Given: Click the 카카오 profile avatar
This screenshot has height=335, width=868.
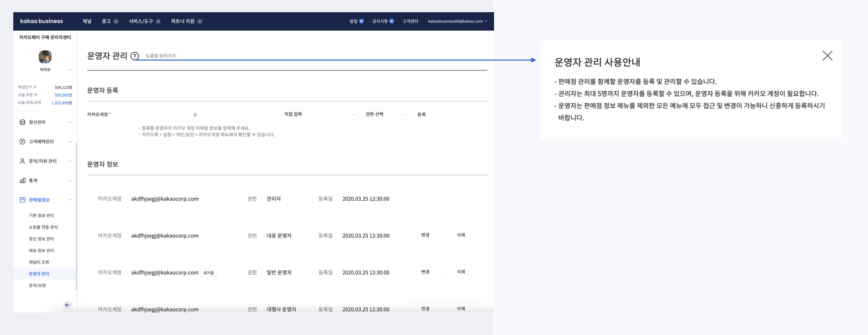Looking at the screenshot, I should [45, 57].
